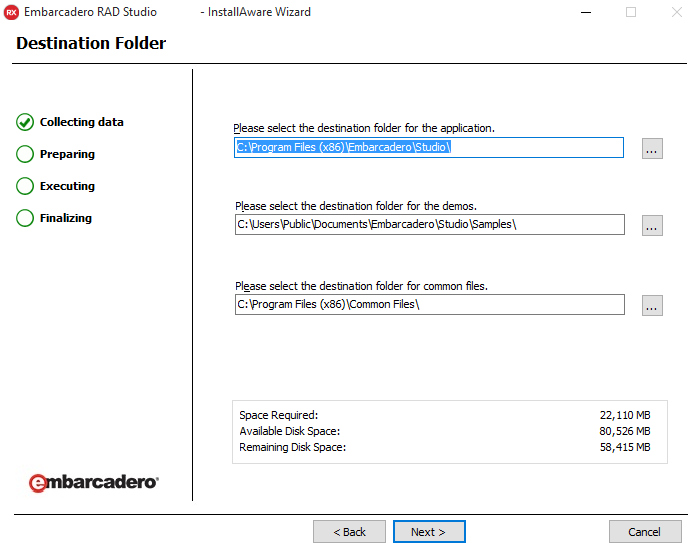The image size is (700, 551).
Task: Click the Next button
Action: click(429, 531)
